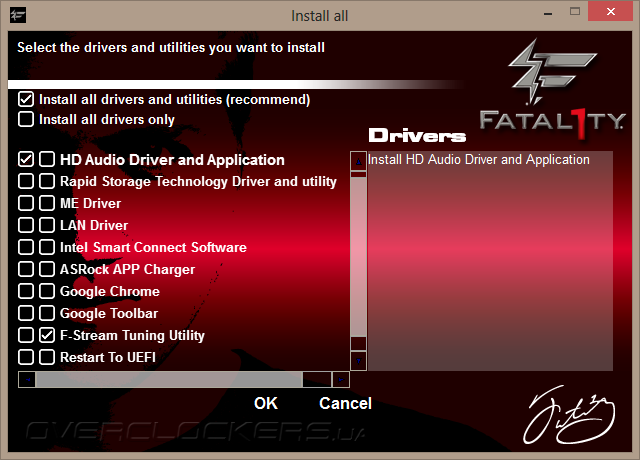The width and height of the screenshot is (640, 460).
Task: Check second box for HD Audio Driver
Action: (47, 159)
